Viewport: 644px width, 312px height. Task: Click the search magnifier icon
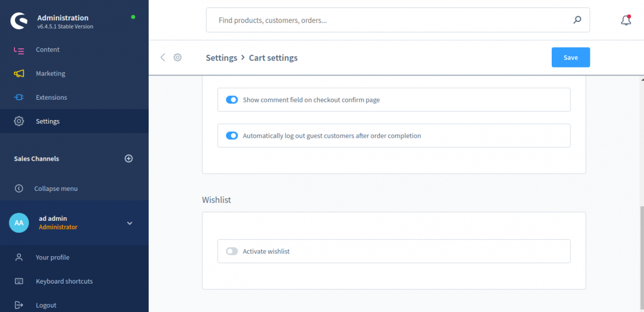click(577, 20)
